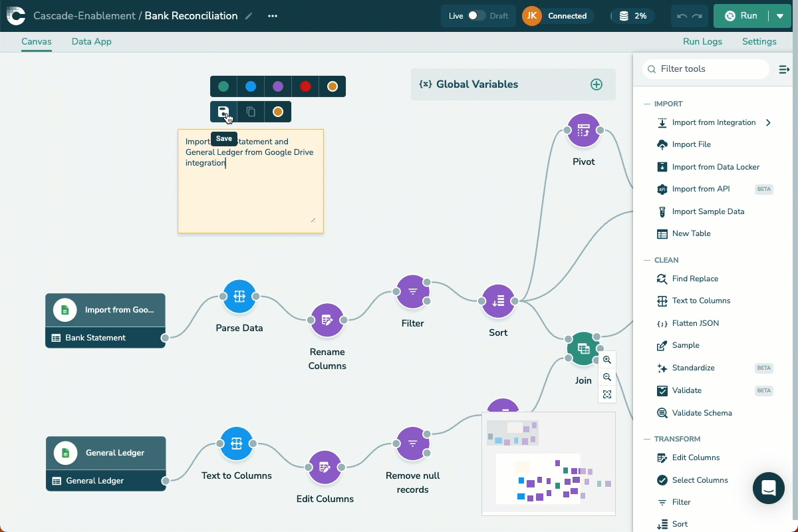
Task: Open the chat support bubble
Action: 768,488
